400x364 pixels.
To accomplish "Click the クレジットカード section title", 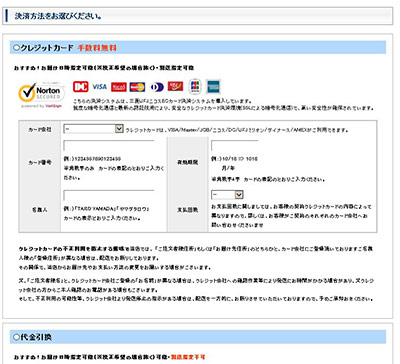I will [x=47, y=48].
